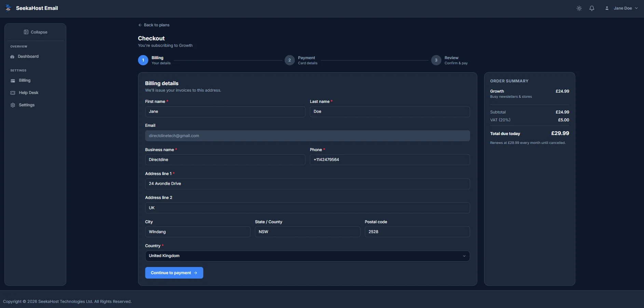Click the SeekaHost bird logo icon
This screenshot has width=644, height=308.
[8, 8]
